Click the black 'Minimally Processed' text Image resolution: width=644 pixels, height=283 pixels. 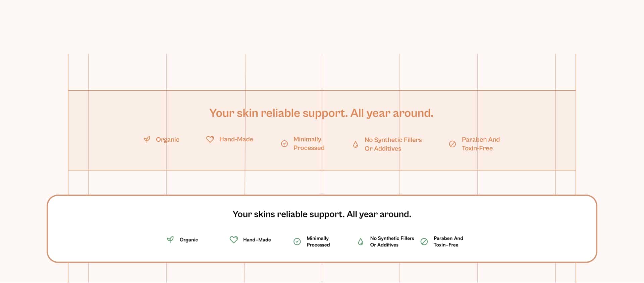[x=318, y=241]
